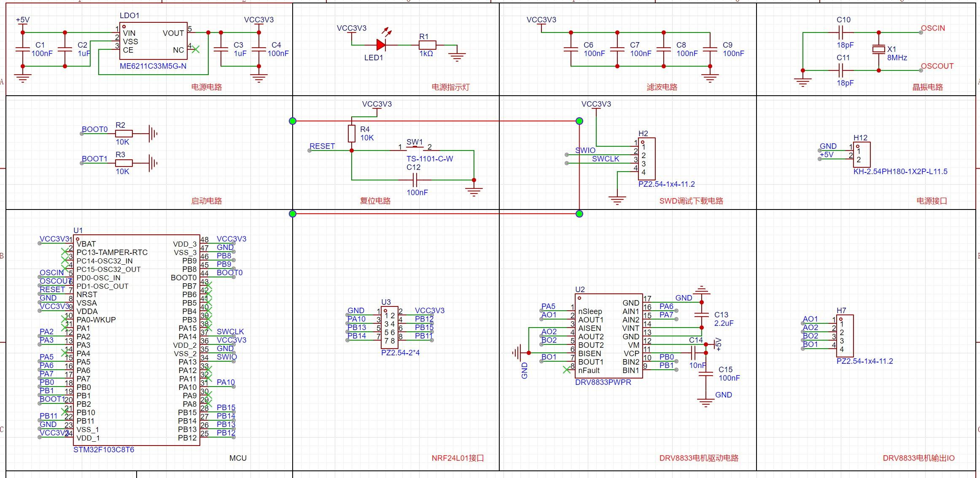
Task: Click the OSCIN net label by crystal
Action: click(933, 28)
